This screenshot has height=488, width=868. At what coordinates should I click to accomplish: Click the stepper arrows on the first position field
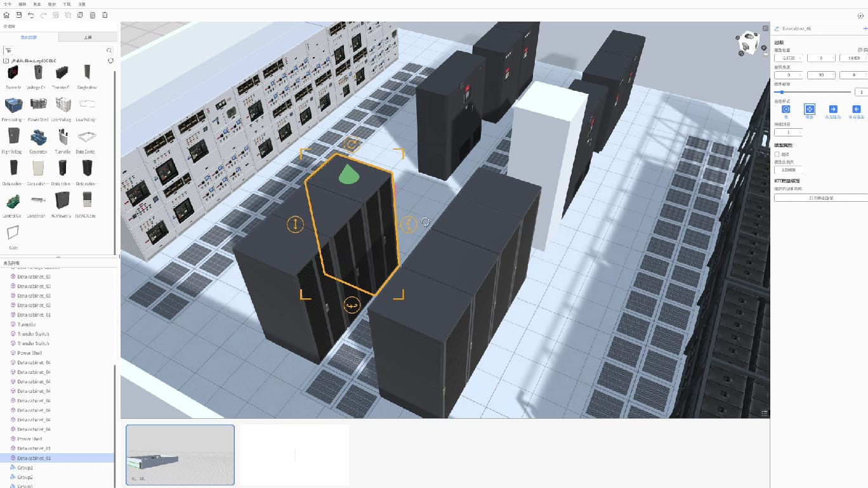(800, 58)
